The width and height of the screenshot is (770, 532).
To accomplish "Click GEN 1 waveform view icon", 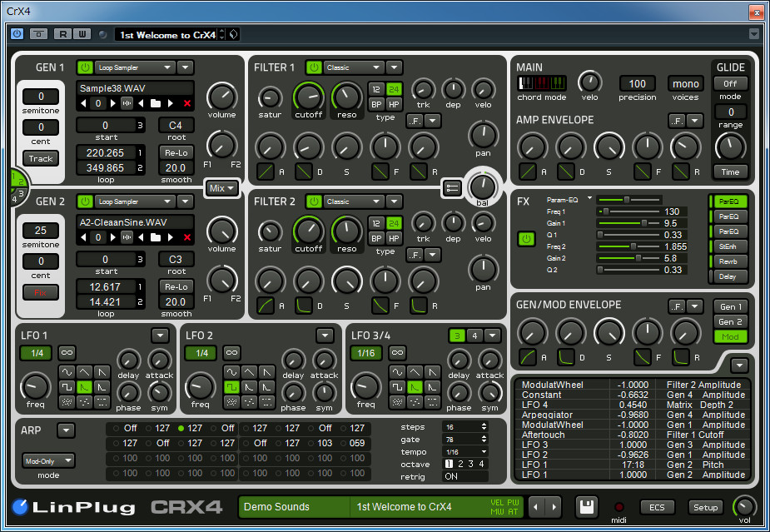I will (x=127, y=103).
